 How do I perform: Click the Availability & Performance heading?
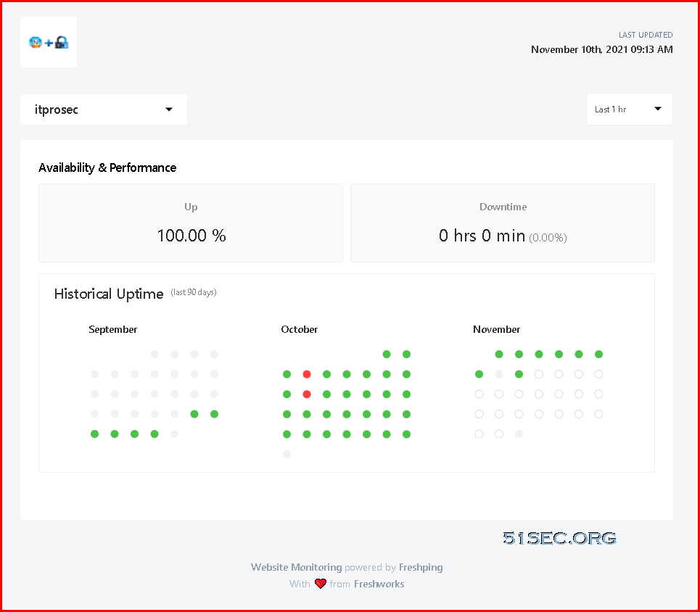tap(107, 168)
